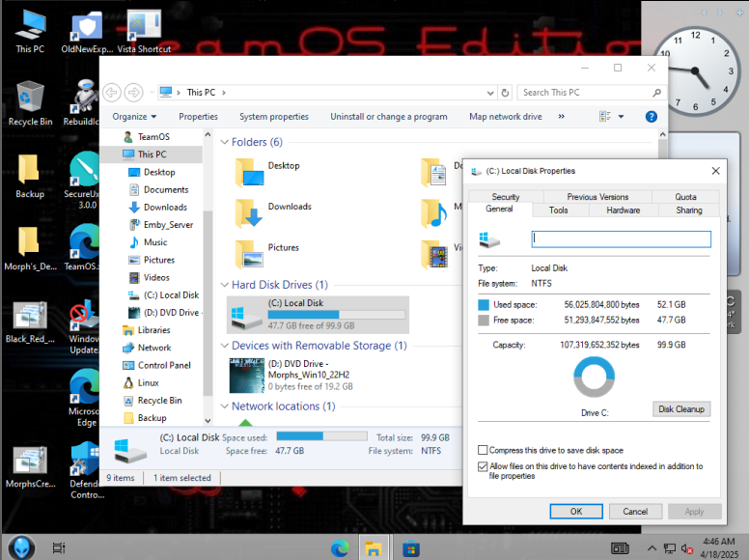Open recent locations dropdown arrow
Screen dimensions: 749x560
point(152,93)
